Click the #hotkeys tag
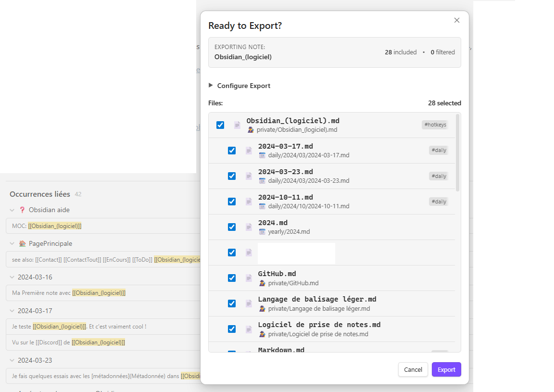 coord(435,125)
